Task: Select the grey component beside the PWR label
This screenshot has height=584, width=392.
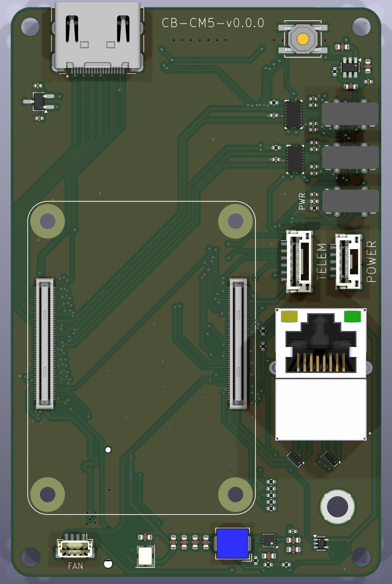Action: click(x=350, y=201)
